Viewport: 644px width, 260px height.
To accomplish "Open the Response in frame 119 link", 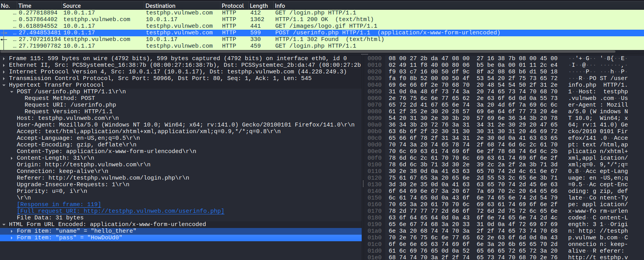I will pyautogui.click(x=59, y=205).
